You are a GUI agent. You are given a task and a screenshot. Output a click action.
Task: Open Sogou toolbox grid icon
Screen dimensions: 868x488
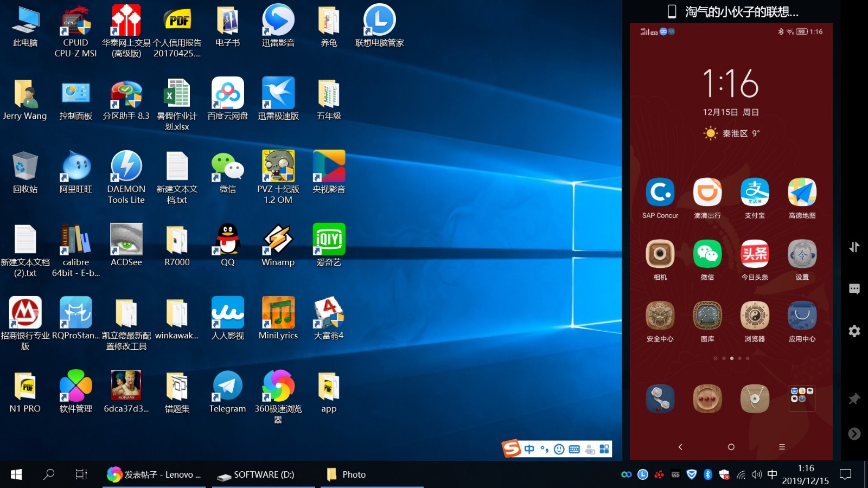(604, 449)
